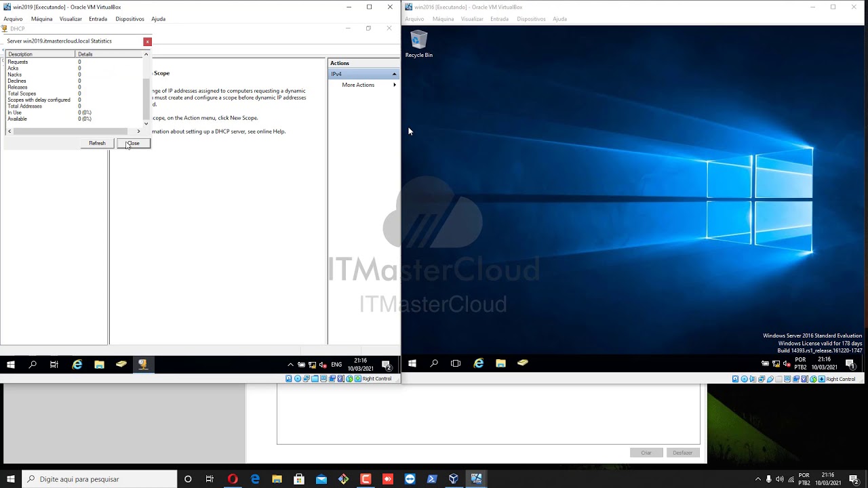Click the DHCP console icon in win2019 taskbar

coord(142,365)
